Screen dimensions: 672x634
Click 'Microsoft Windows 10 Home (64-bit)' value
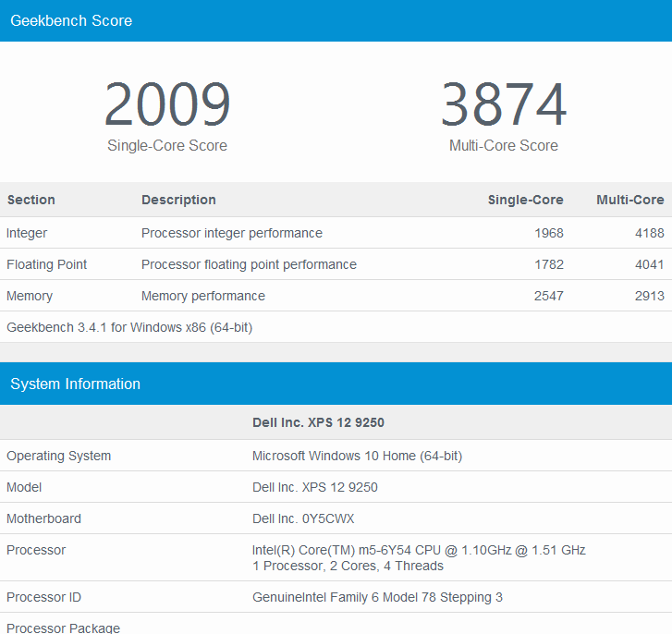tap(358, 456)
